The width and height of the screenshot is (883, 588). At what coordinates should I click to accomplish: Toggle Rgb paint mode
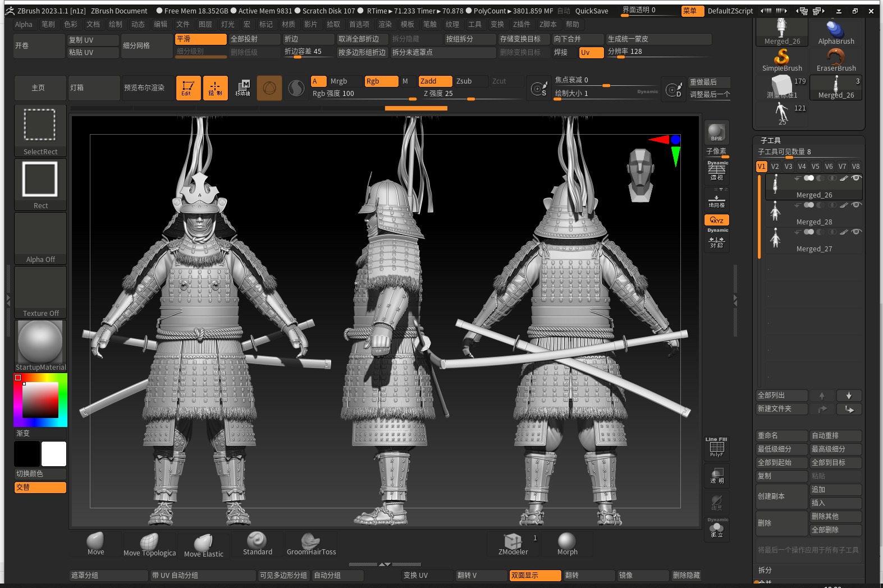tap(381, 81)
